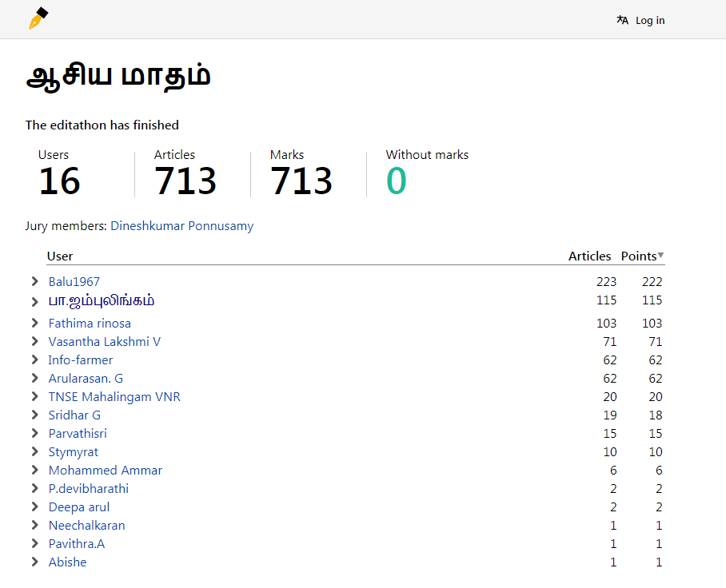Sort table by Points column header

[x=639, y=256]
